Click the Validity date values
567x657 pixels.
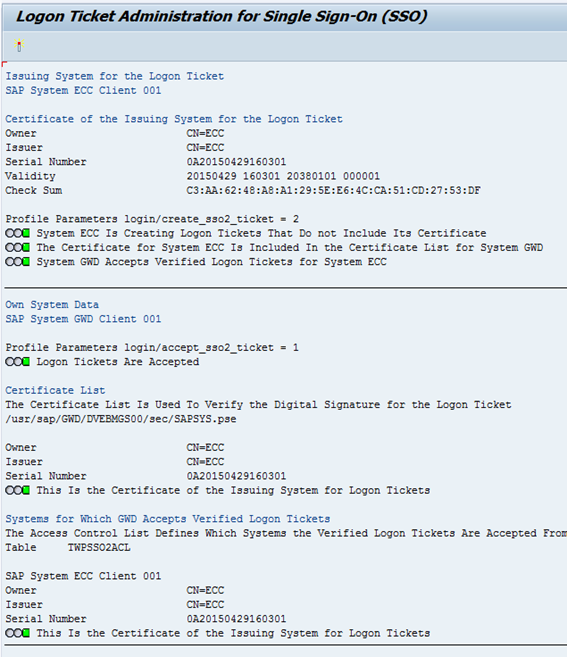pos(283,176)
